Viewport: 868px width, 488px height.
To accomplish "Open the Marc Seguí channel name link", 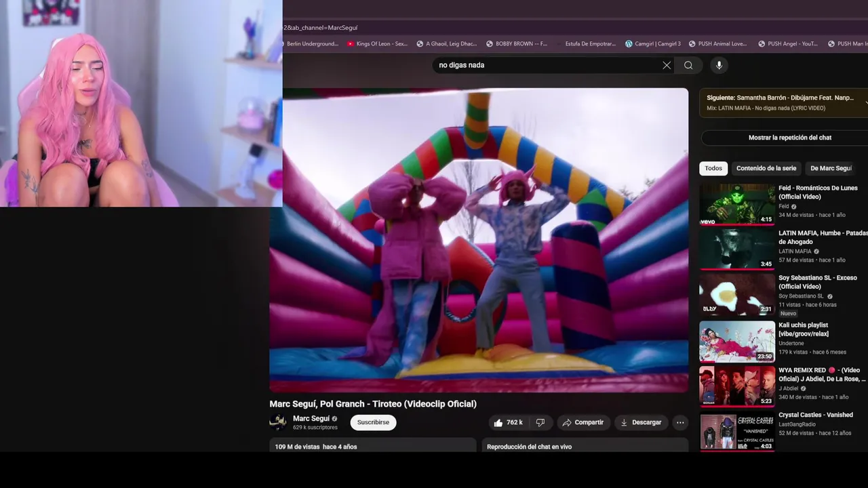I will [311, 419].
